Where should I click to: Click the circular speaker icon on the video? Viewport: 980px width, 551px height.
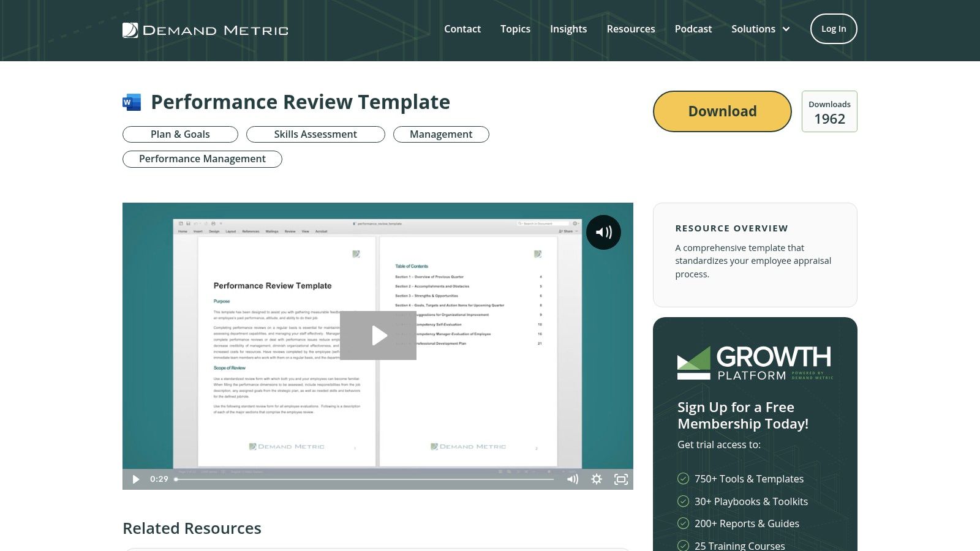[x=603, y=232]
